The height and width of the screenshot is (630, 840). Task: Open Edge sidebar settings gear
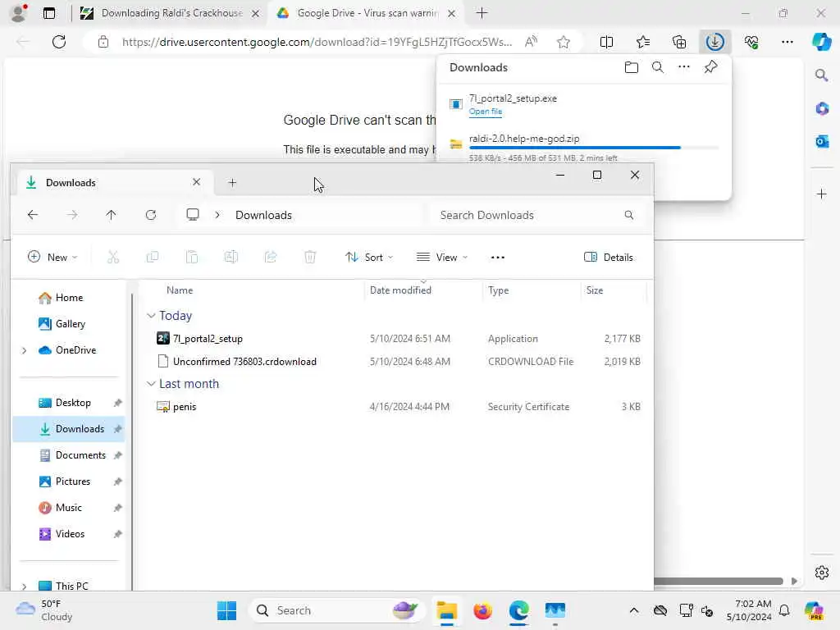point(821,572)
